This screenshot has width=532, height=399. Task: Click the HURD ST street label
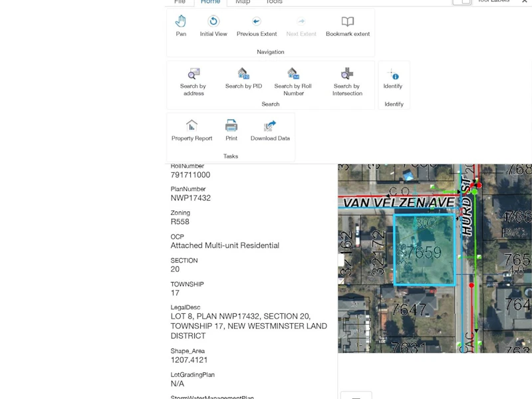click(467, 207)
